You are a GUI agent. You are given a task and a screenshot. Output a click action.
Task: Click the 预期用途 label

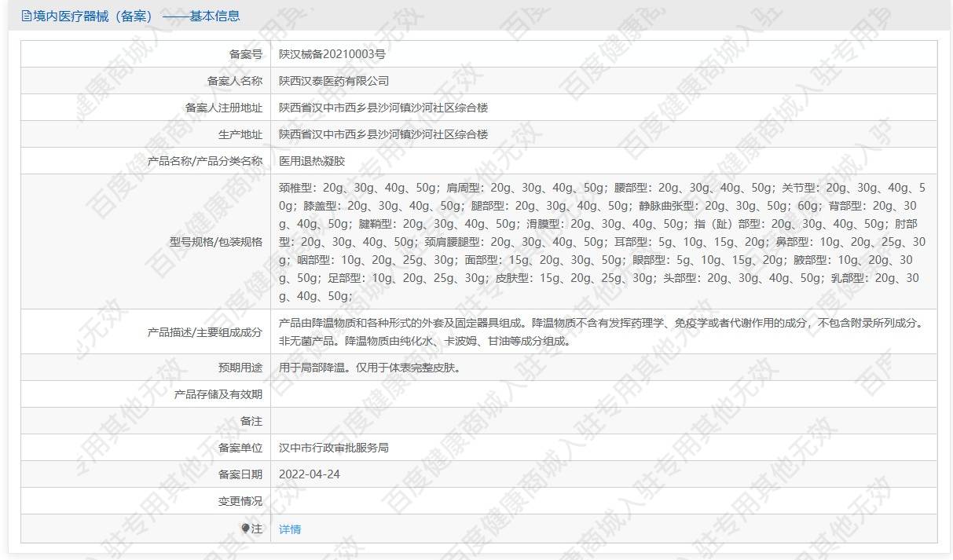pos(240,368)
